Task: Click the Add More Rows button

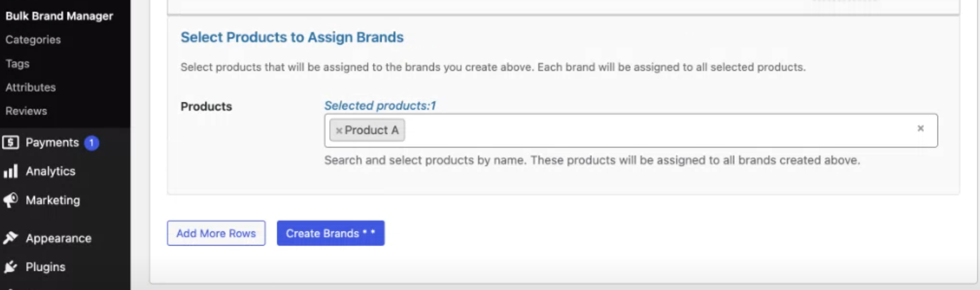Action: pyautogui.click(x=216, y=233)
